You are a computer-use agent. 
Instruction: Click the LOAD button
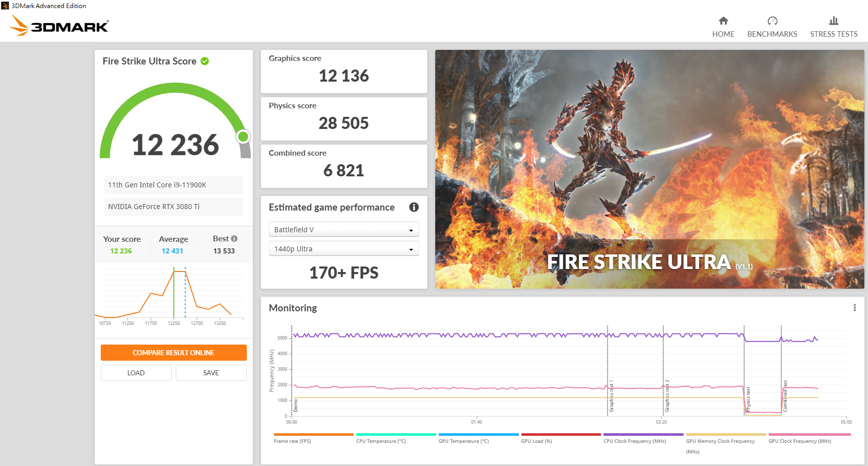pos(136,373)
